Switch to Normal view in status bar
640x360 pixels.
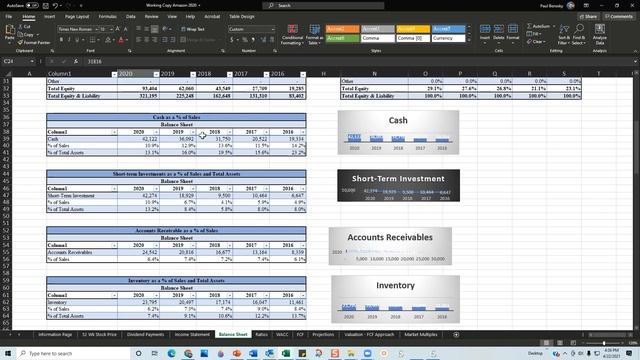coord(546,343)
